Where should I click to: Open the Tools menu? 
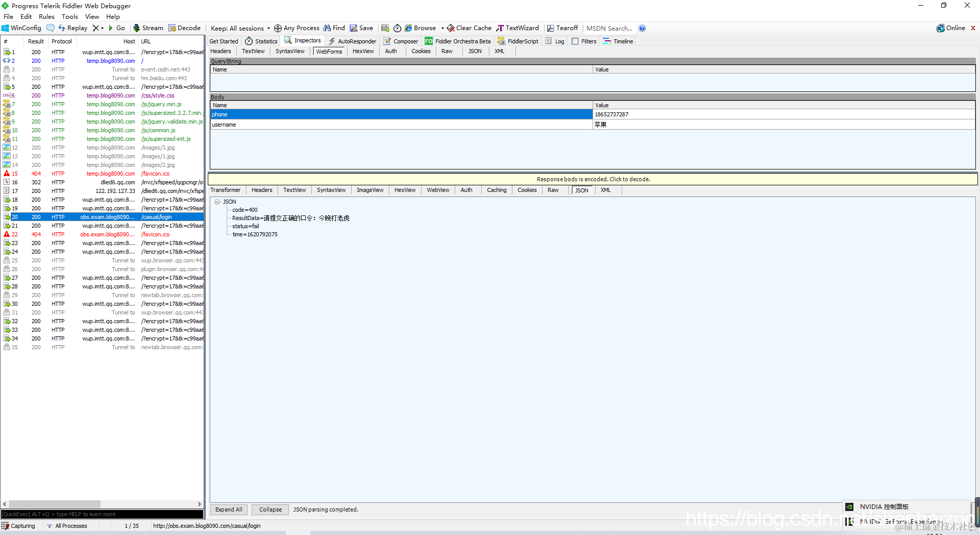(x=70, y=16)
